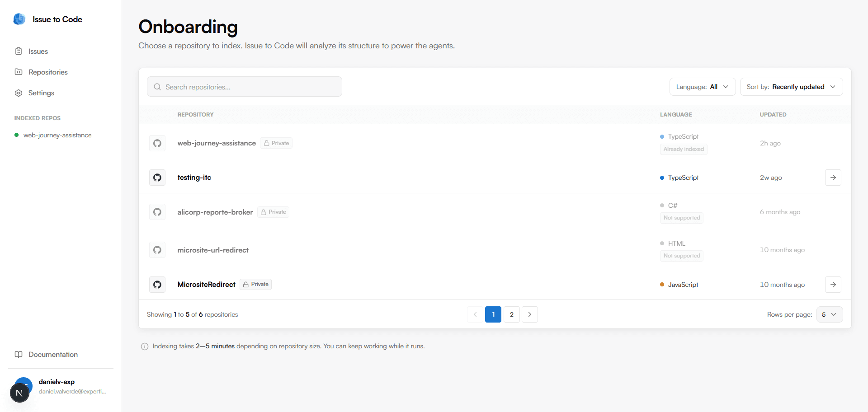Click the GitHub icon for microsite-url-redirect
868x412 pixels.
[x=157, y=250]
